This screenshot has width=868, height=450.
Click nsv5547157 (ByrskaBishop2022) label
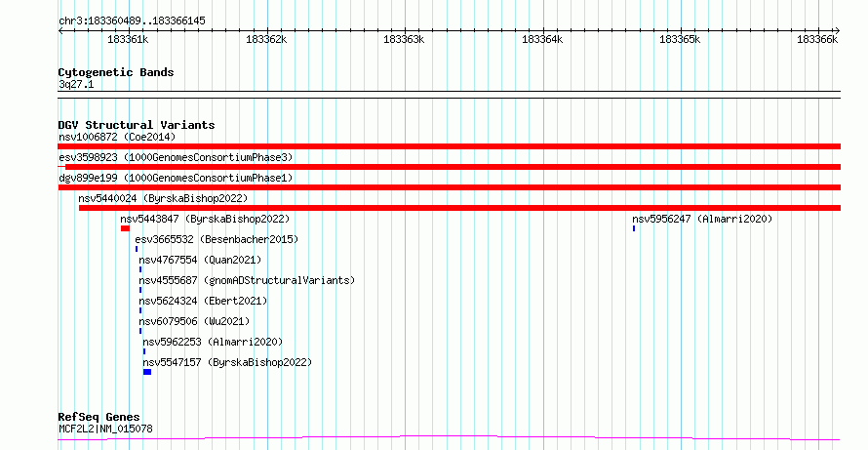[227, 362]
